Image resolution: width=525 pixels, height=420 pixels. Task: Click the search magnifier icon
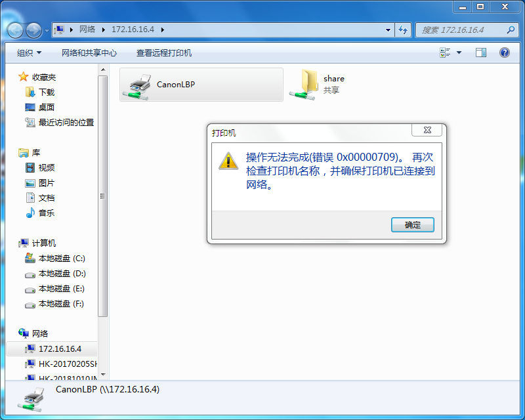(511, 30)
